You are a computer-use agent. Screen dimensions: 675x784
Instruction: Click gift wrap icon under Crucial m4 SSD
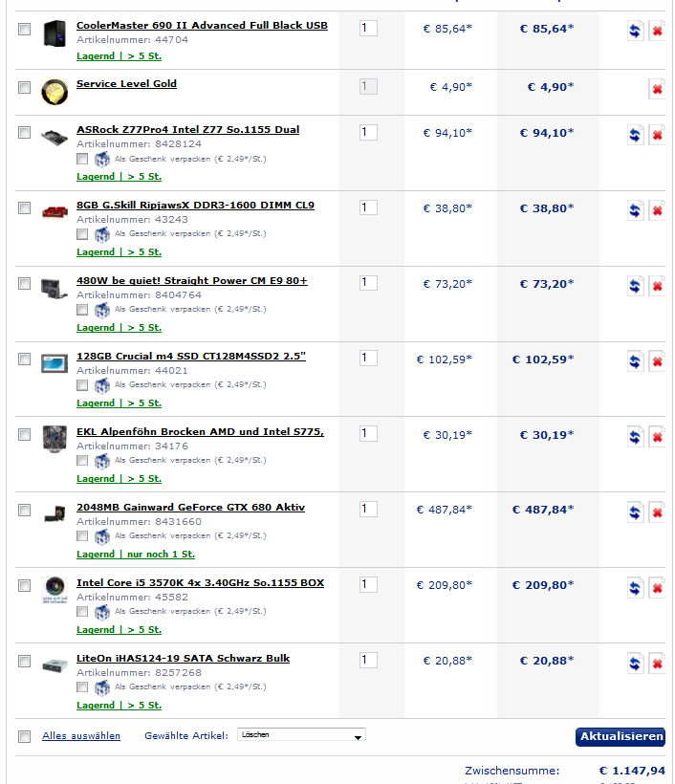[x=102, y=385]
